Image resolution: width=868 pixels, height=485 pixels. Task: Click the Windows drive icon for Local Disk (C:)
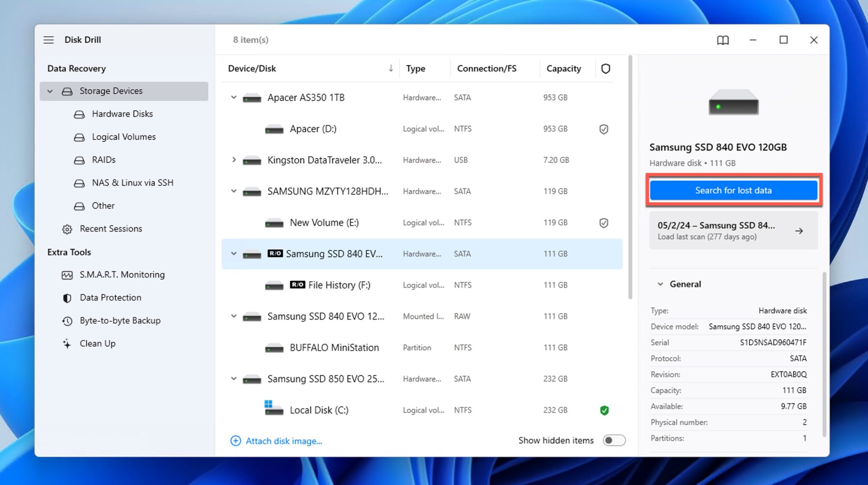(x=274, y=407)
